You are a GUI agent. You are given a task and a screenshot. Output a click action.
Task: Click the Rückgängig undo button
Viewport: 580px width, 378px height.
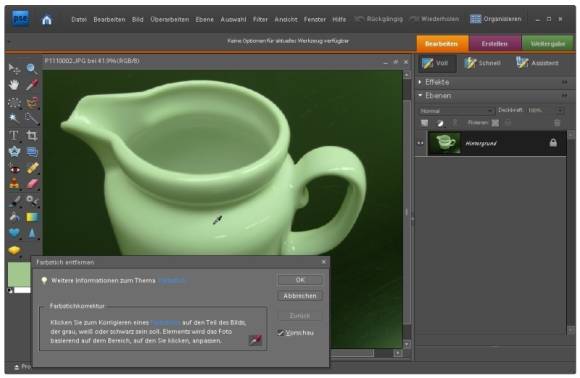pyautogui.click(x=378, y=19)
